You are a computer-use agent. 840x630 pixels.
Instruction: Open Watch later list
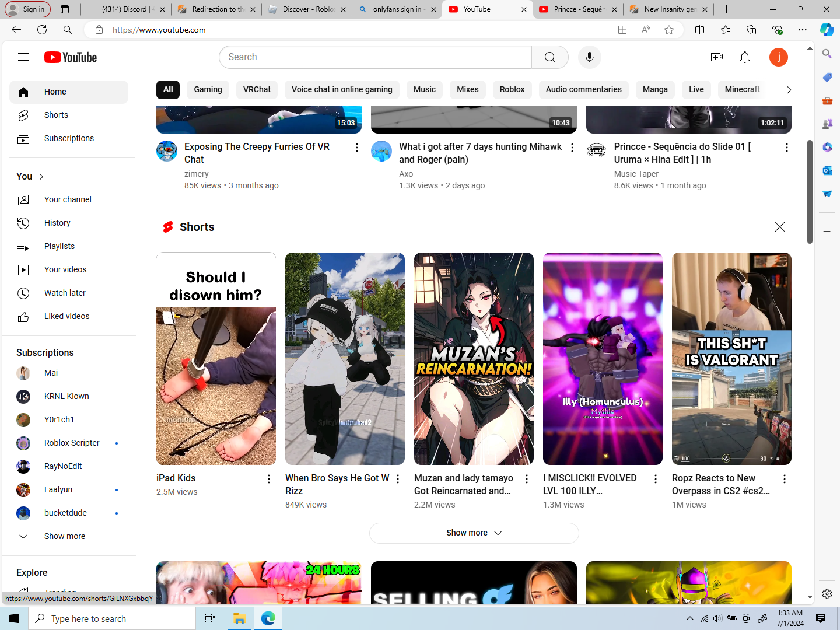(x=69, y=293)
